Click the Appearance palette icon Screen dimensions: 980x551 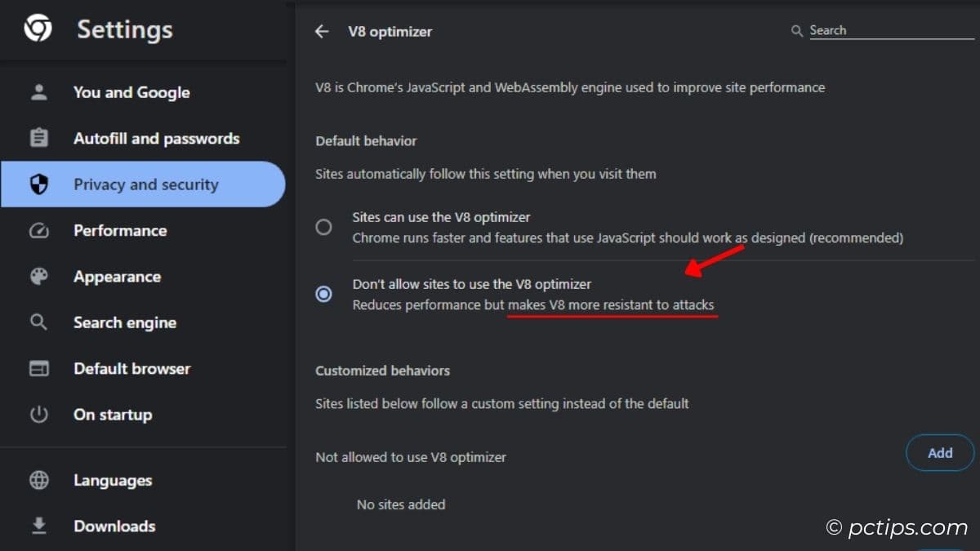pyautogui.click(x=38, y=276)
